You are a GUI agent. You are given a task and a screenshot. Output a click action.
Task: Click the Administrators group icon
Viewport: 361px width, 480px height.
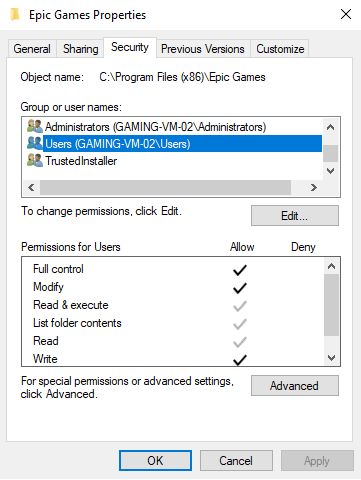point(35,127)
